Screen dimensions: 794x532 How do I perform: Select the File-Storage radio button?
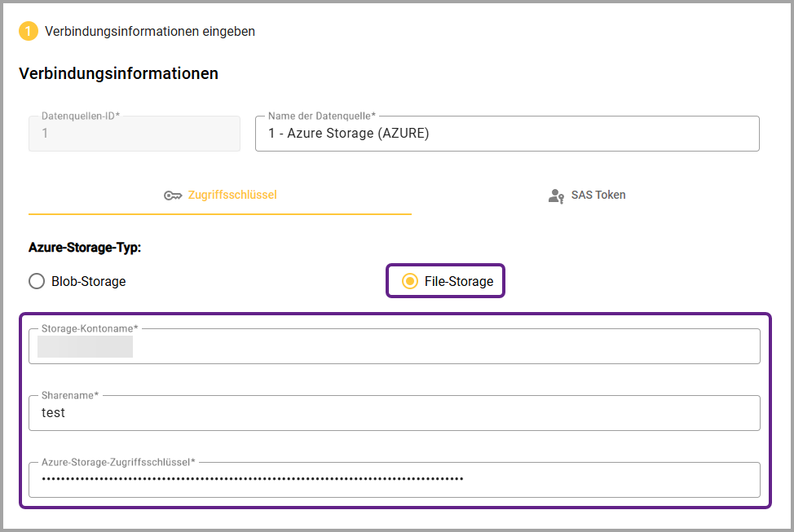point(411,281)
